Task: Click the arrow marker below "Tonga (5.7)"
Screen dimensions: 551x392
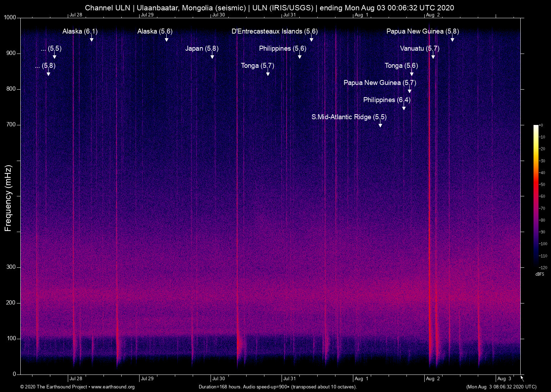Action: [268, 72]
